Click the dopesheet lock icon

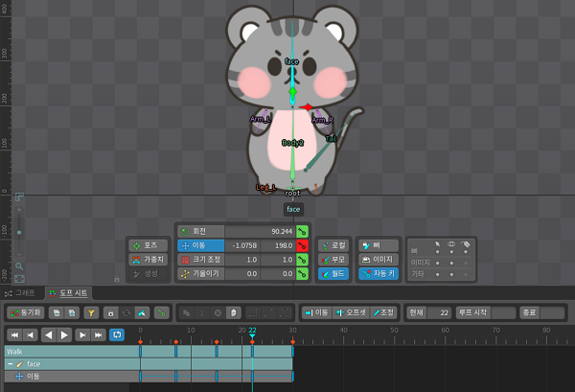tap(110, 312)
